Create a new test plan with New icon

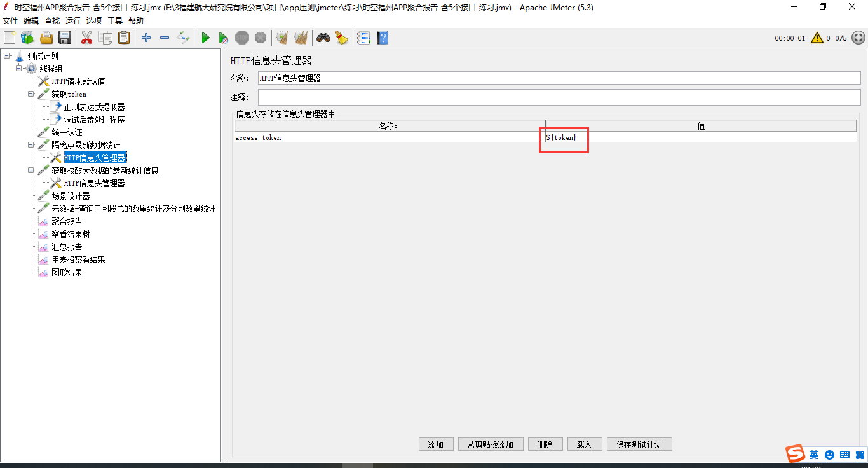10,38
